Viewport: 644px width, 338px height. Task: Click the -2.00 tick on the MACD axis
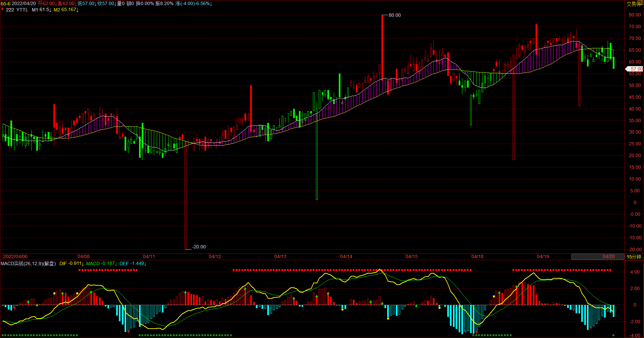pos(635,322)
